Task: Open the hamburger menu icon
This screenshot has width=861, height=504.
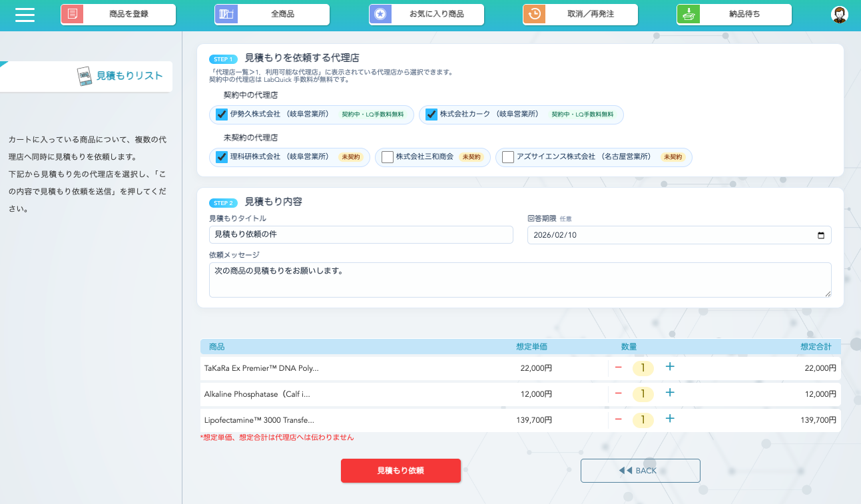Action: point(25,15)
